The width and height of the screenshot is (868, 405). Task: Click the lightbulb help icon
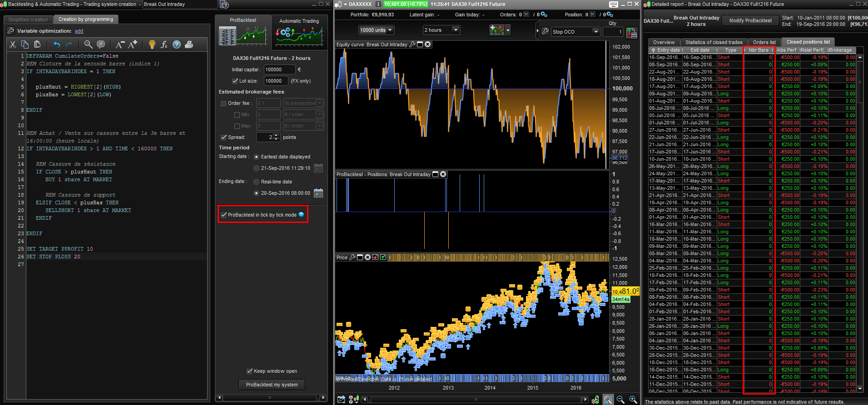[x=152, y=44]
